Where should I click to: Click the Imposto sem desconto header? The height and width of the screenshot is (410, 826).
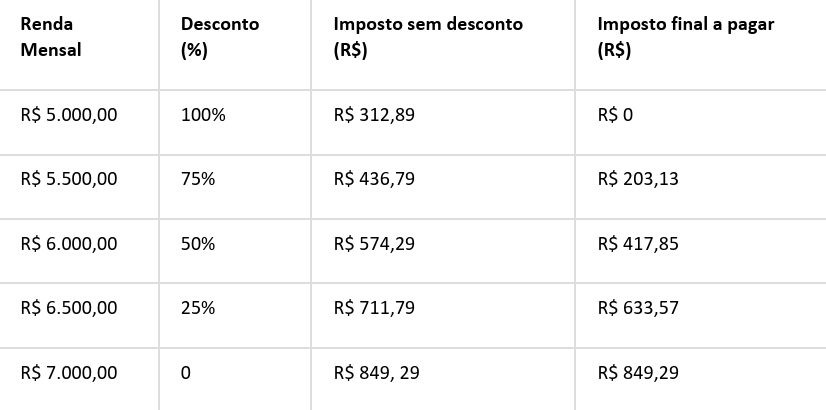coord(427,37)
